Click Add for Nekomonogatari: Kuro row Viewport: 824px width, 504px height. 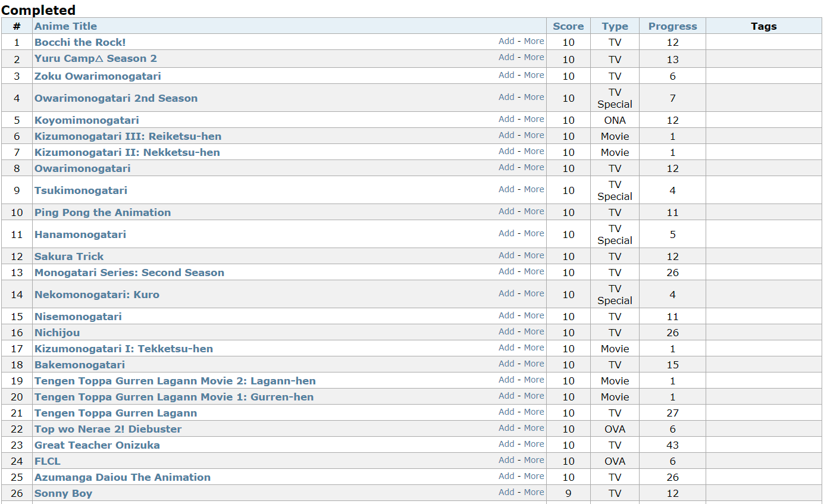tap(506, 293)
